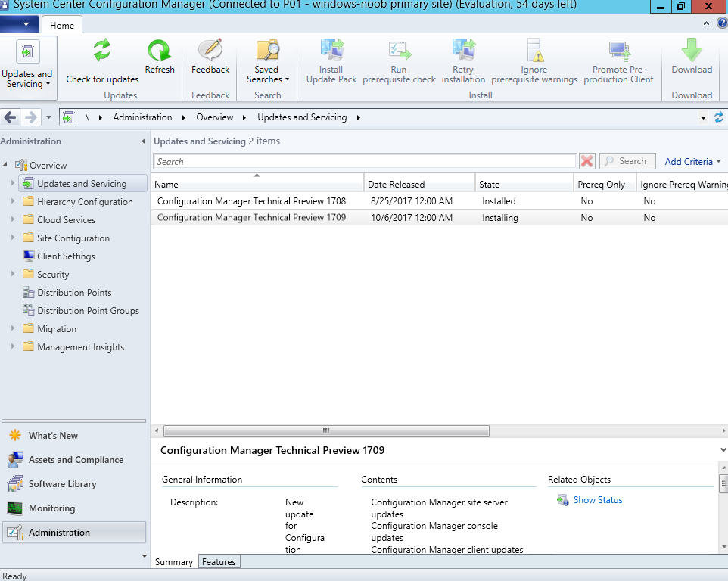Switch to the Features tab
This screenshot has height=581, width=728.
[219, 561]
